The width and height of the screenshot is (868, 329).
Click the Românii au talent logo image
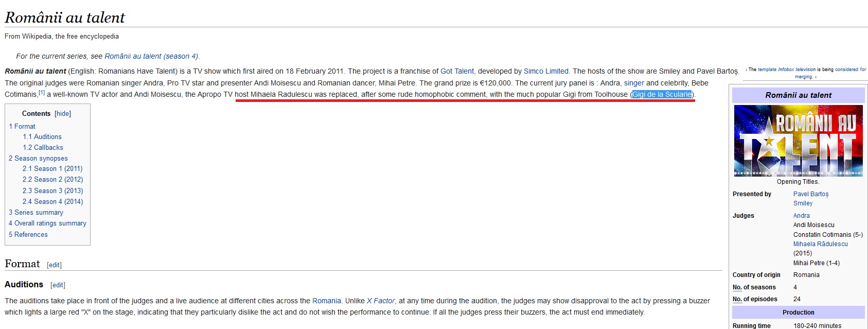pyautogui.click(x=798, y=141)
